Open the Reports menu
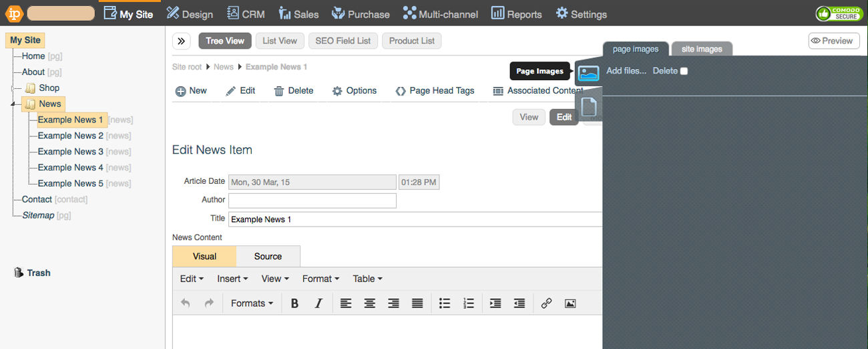The image size is (868, 349). point(516,13)
